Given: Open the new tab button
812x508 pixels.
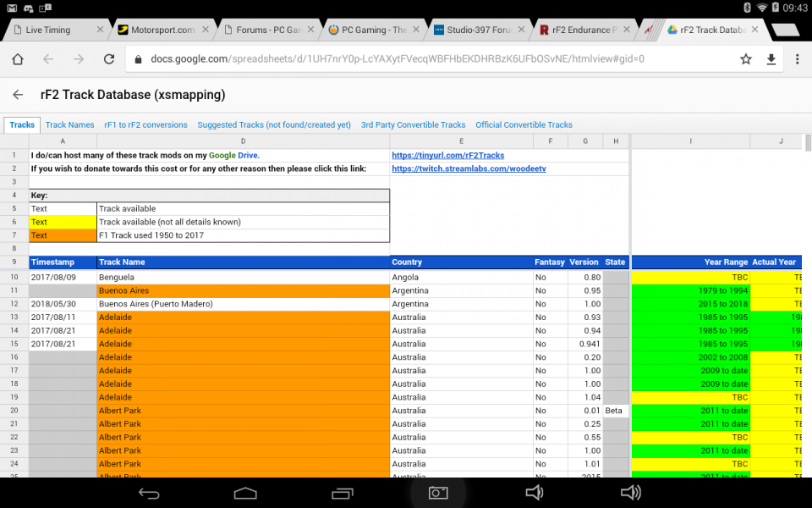Looking at the screenshot, I should (785, 30).
